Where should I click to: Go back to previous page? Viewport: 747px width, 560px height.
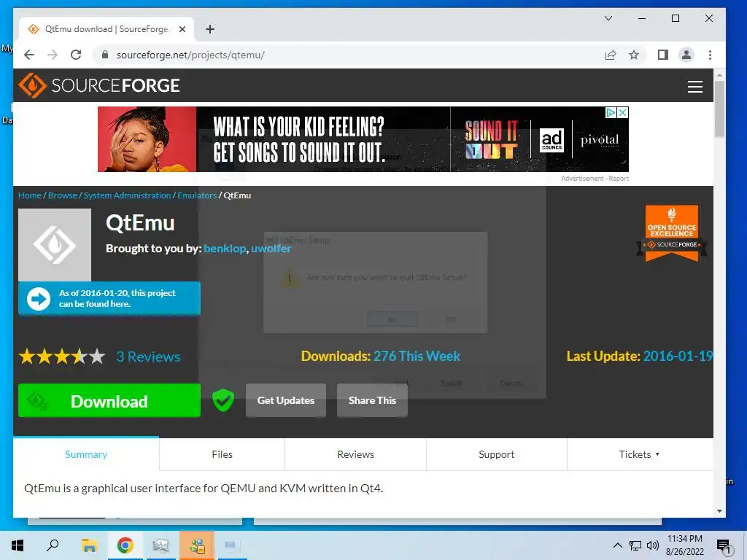(29, 55)
